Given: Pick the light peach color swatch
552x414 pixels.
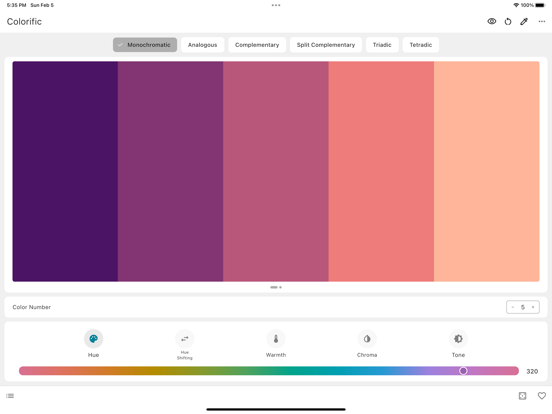Looking at the screenshot, I should (x=487, y=171).
